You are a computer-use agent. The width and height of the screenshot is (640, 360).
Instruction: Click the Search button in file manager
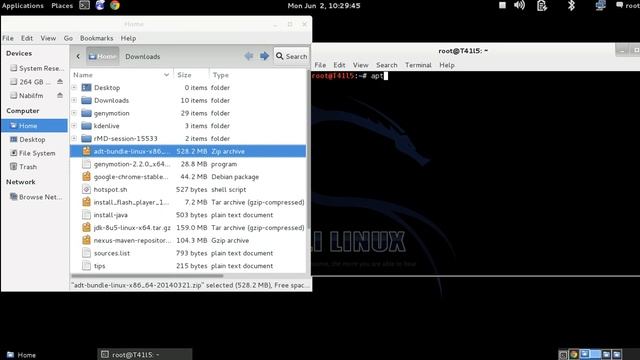[x=291, y=56]
